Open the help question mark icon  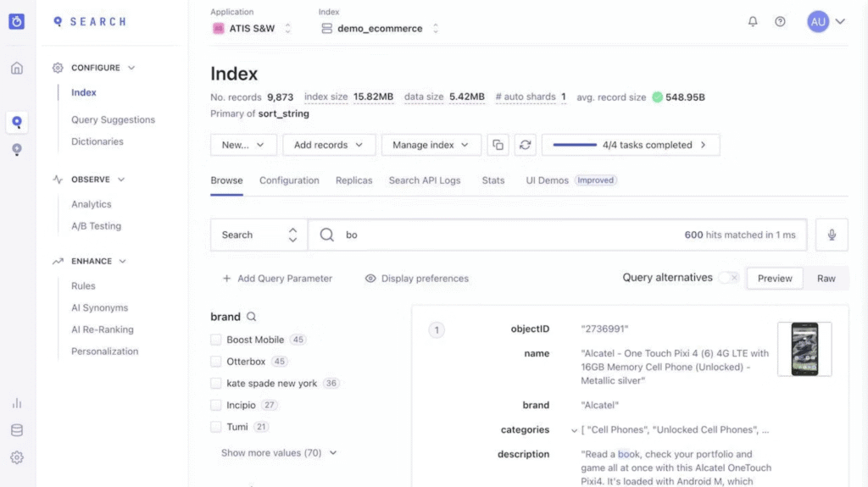click(780, 22)
